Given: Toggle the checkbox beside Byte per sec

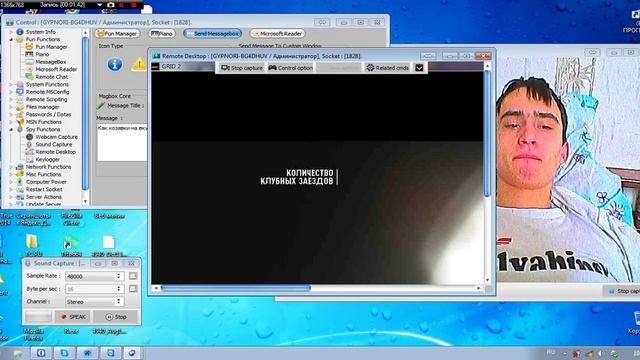Looking at the screenshot, I should click(x=133, y=289).
